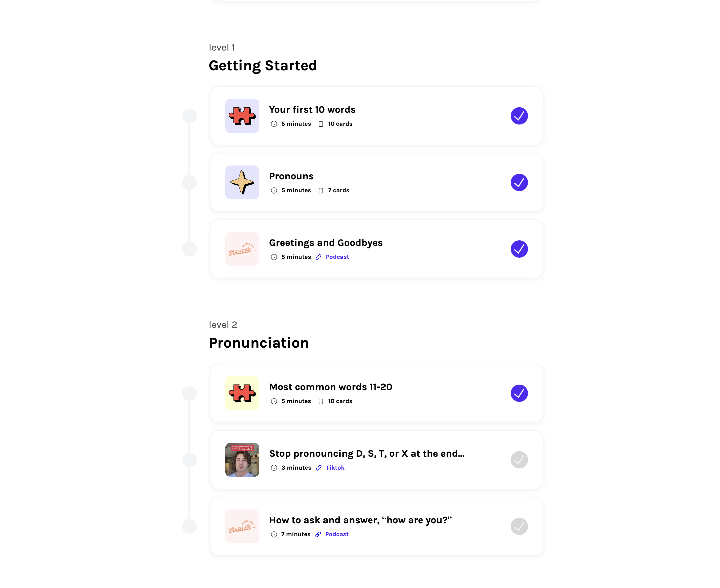Click timeline dot beside 'Most common words 11-20'

(190, 393)
